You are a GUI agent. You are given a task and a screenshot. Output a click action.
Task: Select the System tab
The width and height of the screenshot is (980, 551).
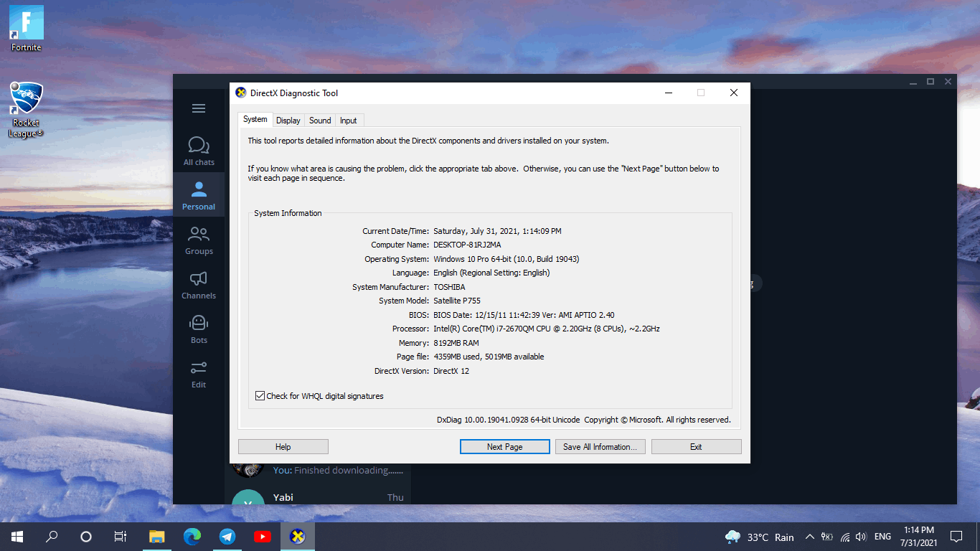pos(255,120)
